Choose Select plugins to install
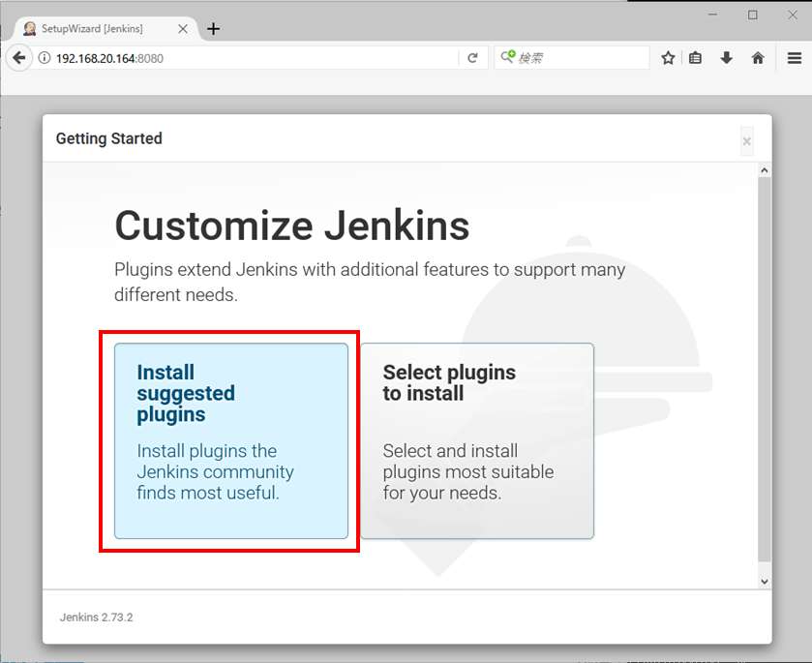 tap(477, 440)
